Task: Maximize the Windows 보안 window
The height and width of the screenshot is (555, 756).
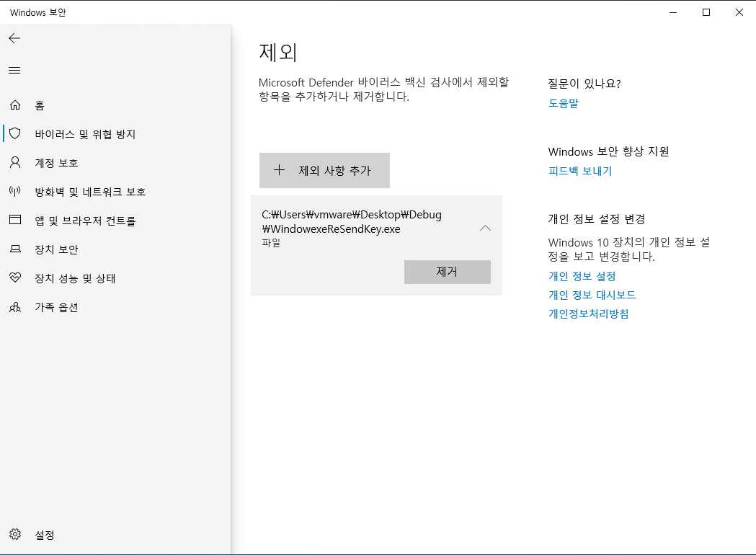Action: point(706,12)
